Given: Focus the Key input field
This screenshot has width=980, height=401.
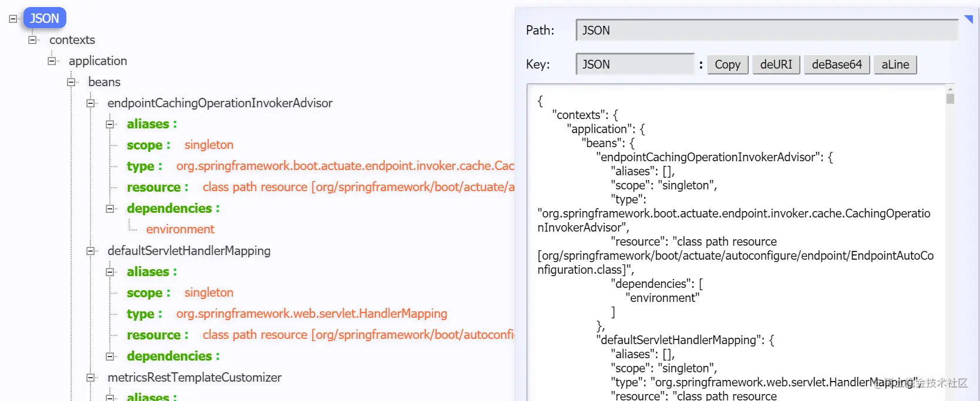Looking at the screenshot, I should click(x=635, y=64).
